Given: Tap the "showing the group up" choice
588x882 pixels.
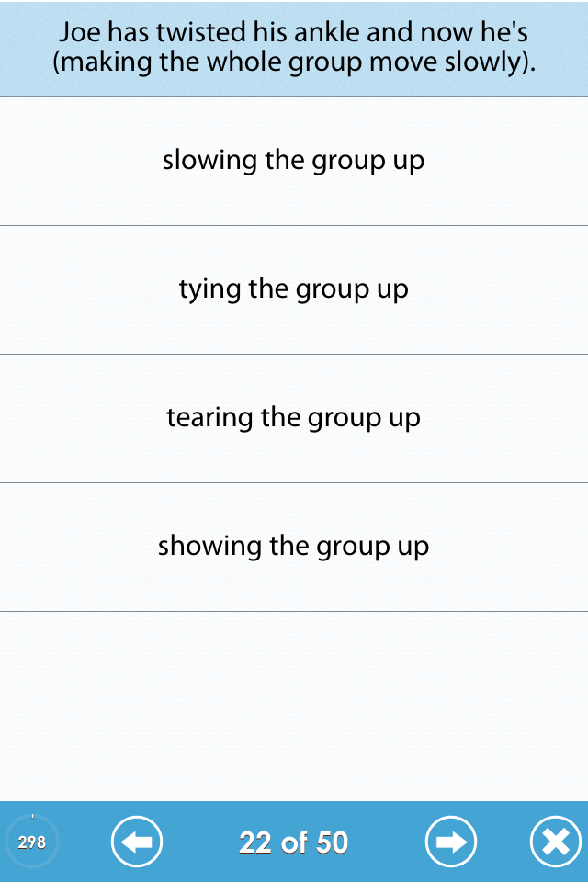Looking at the screenshot, I should tap(294, 547).
